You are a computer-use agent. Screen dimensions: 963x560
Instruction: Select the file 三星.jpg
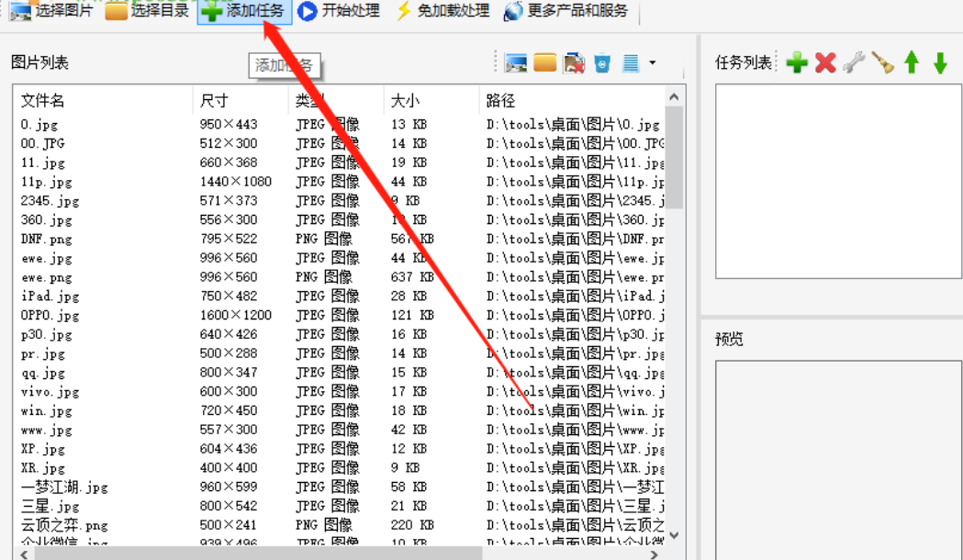(x=50, y=506)
